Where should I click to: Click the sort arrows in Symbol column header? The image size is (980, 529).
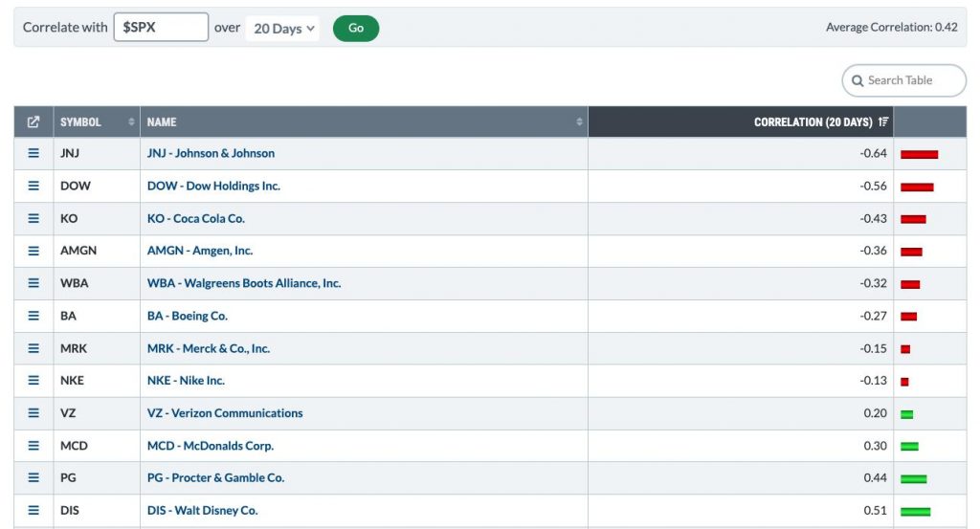tap(131, 121)
